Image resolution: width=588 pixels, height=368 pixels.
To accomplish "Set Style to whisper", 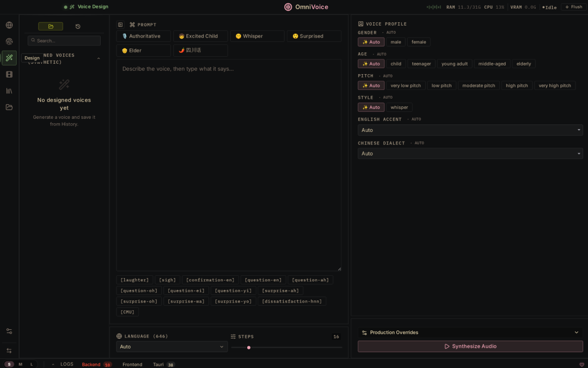I will [399, 107].
